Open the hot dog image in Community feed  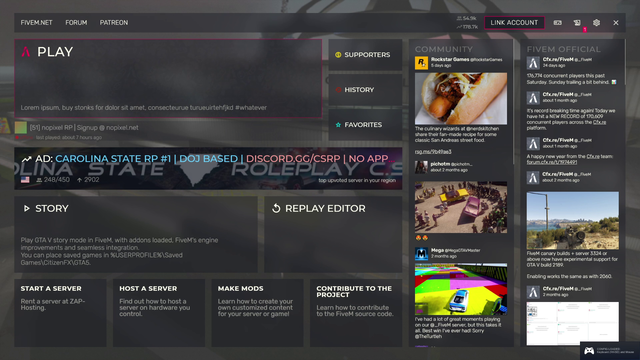coord(461,99)
